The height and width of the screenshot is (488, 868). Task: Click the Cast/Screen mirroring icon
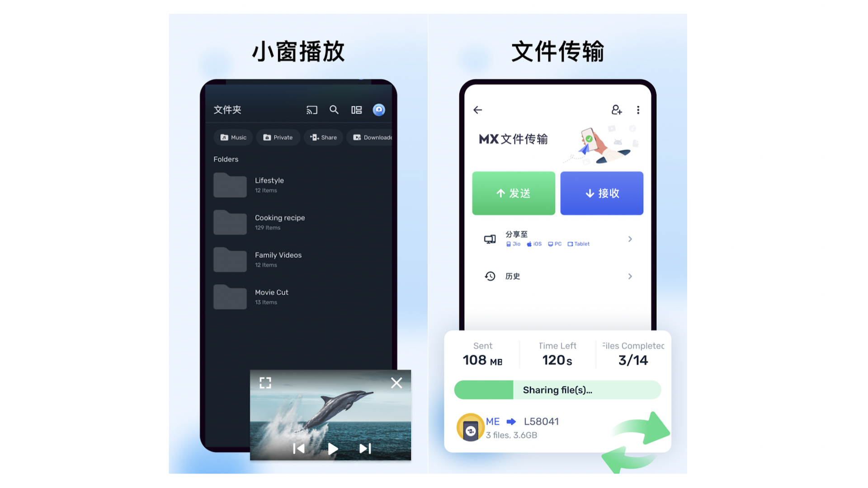point(311,110)
